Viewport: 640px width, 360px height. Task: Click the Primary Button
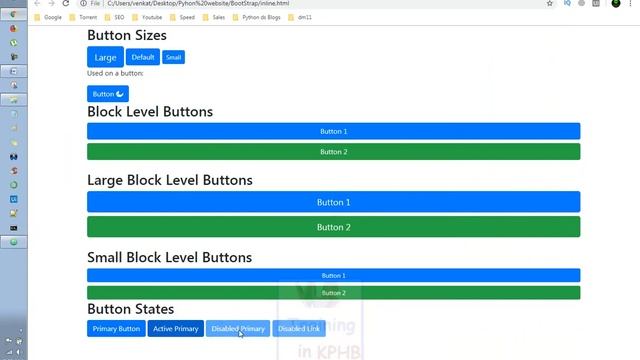pyautogui.click(x=116, y=329)
